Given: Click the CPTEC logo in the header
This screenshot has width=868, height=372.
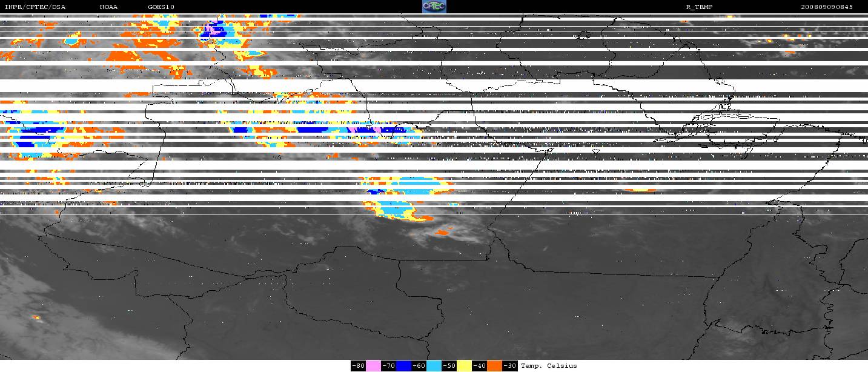Looking at the screenshot, I should pyautogui.click(x=434, y=7).
